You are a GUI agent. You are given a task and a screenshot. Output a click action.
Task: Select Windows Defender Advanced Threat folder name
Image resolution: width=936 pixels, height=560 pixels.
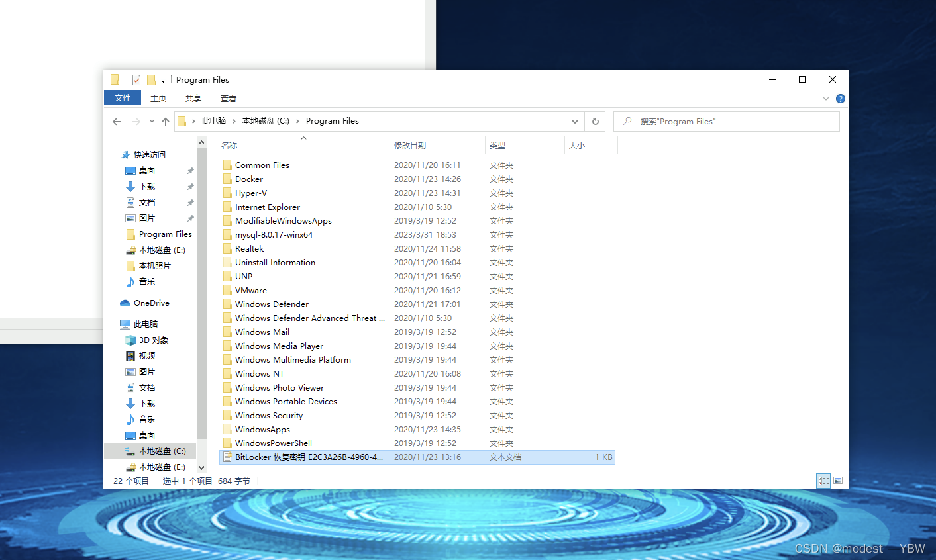310,318
